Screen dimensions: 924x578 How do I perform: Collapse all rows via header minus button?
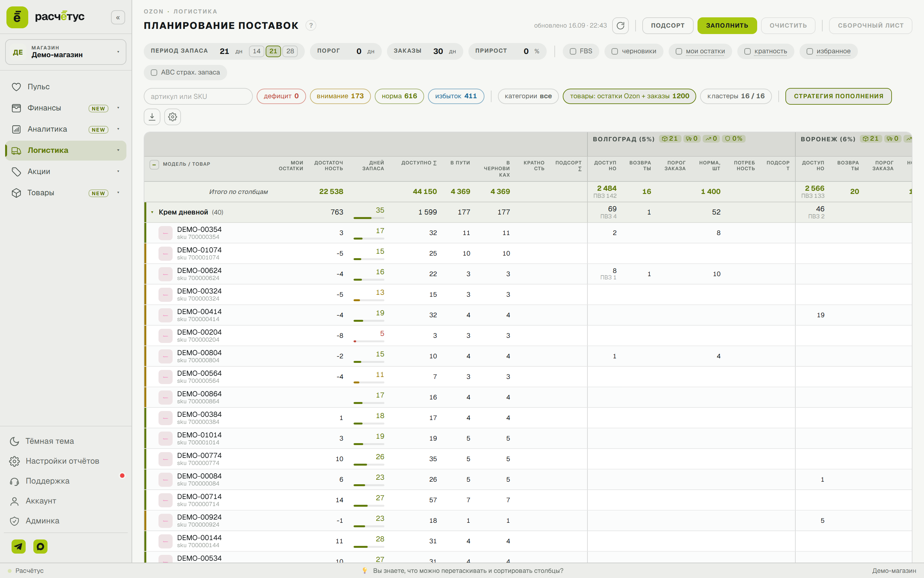(x=154, y=165)
